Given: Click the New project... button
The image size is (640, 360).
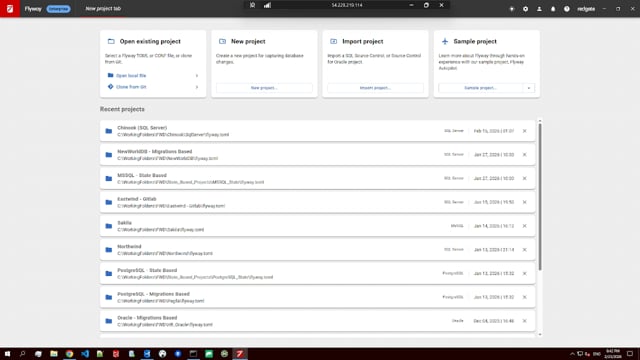Looking at the screenshot, I should [264, 88].
